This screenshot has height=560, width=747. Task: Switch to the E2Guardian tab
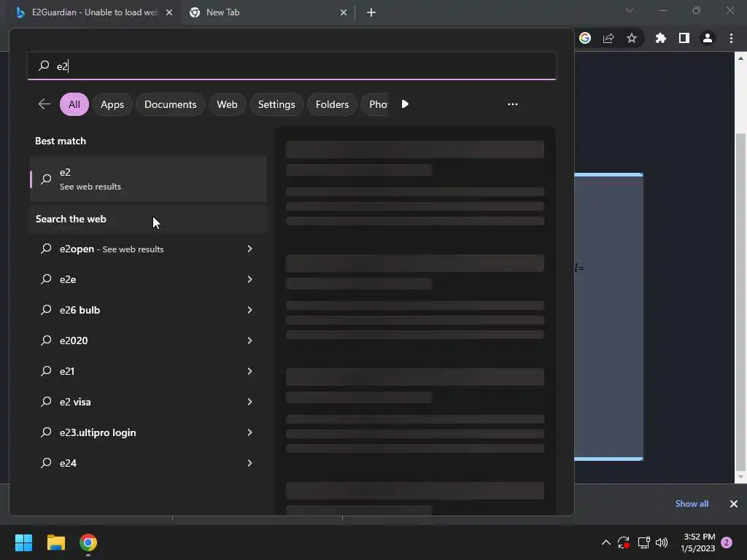coord(94,12)
